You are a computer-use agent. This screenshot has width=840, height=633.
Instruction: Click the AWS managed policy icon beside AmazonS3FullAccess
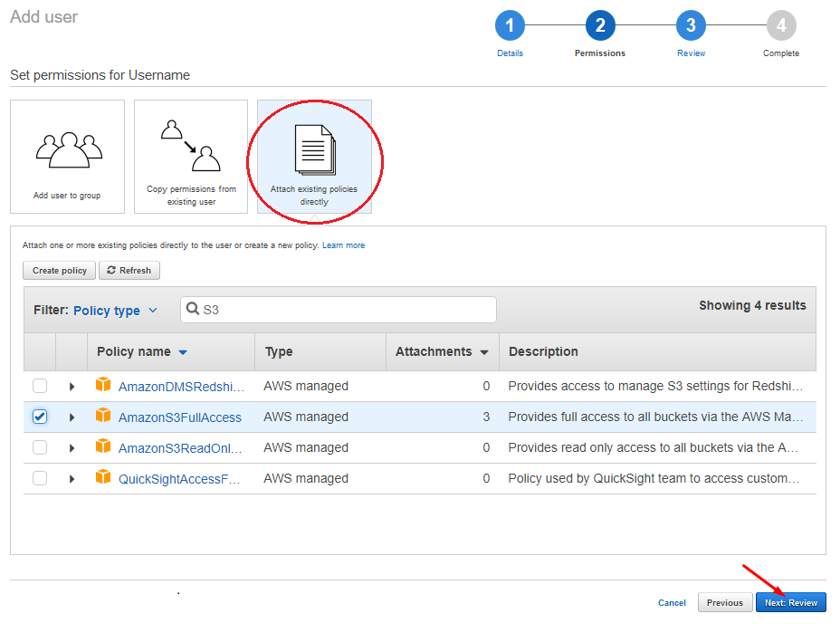[x=103, y=416]
